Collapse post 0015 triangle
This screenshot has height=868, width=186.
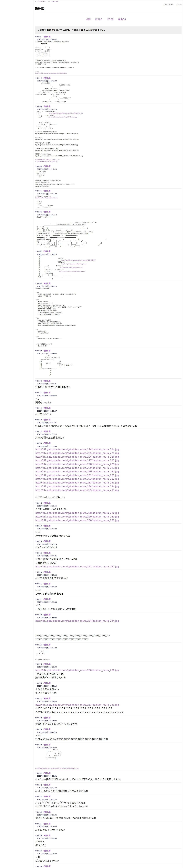[36, 443]
